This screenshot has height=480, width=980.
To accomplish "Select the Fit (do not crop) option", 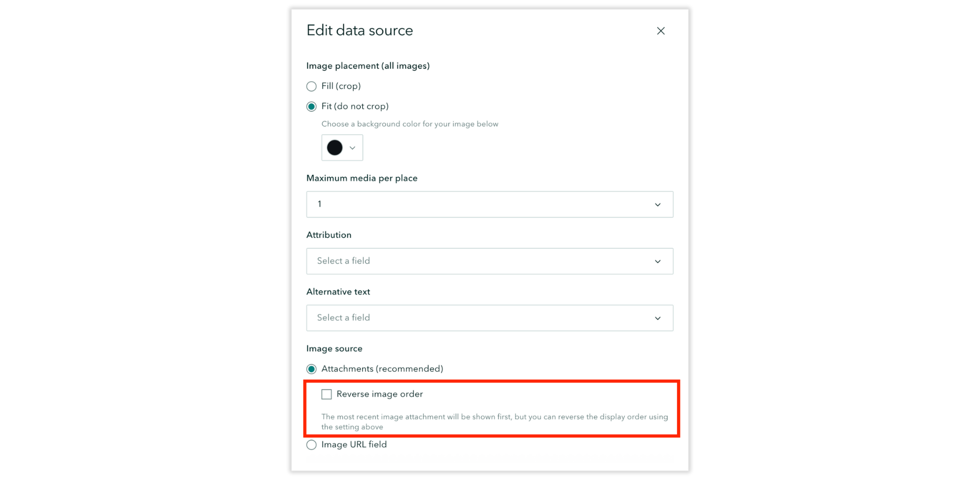I will [312, 106].
